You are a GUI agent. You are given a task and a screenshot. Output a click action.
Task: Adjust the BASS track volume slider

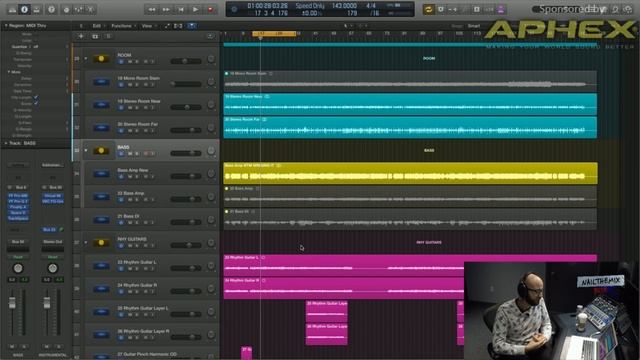point(186,153)
